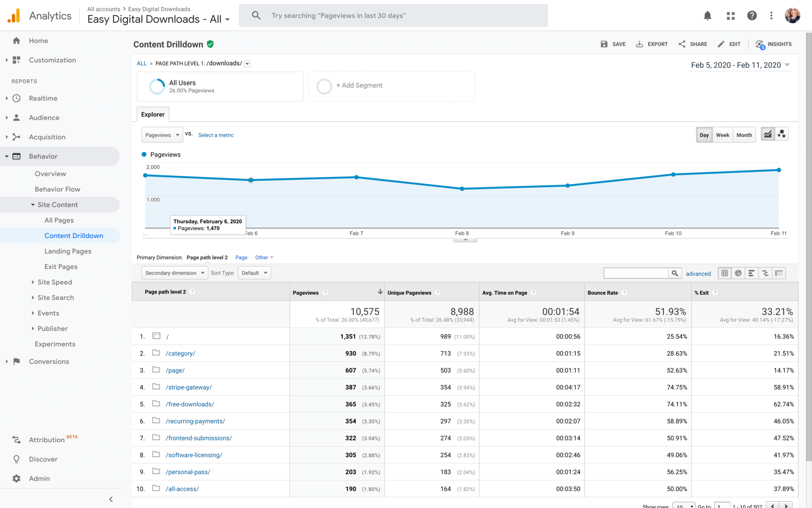Screen dimensions: 812x508
Task: Open the Landing Pages report
Action: pyautogui.click(x=68, y=251)
